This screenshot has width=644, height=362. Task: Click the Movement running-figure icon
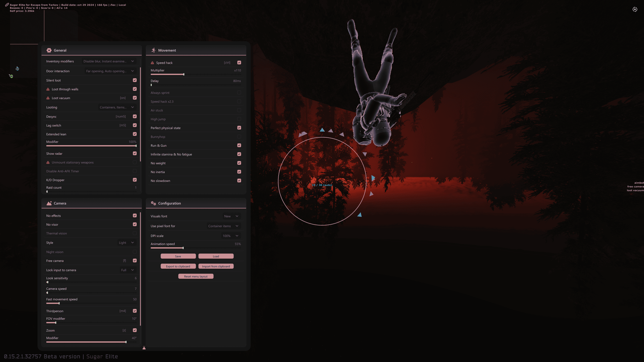[153, 50]
